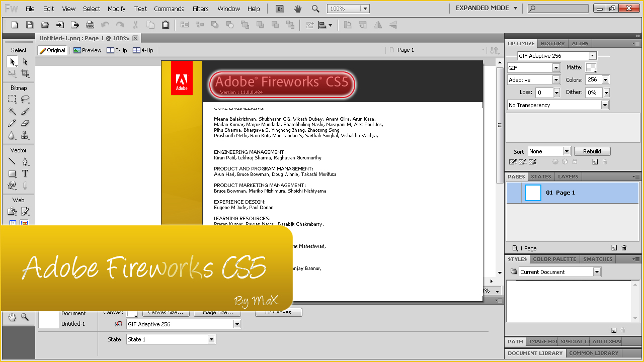Switch to 2-Up view
Image resolution: width=644 pixels, height=362 pixels.
[x=117, y=50]
